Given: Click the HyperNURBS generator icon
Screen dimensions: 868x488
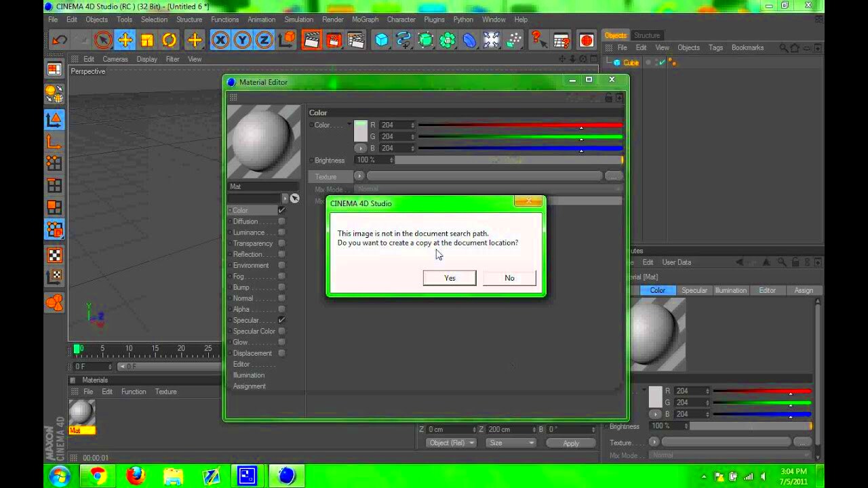Looking at the screenshot, I should click(x=426, y=40).
